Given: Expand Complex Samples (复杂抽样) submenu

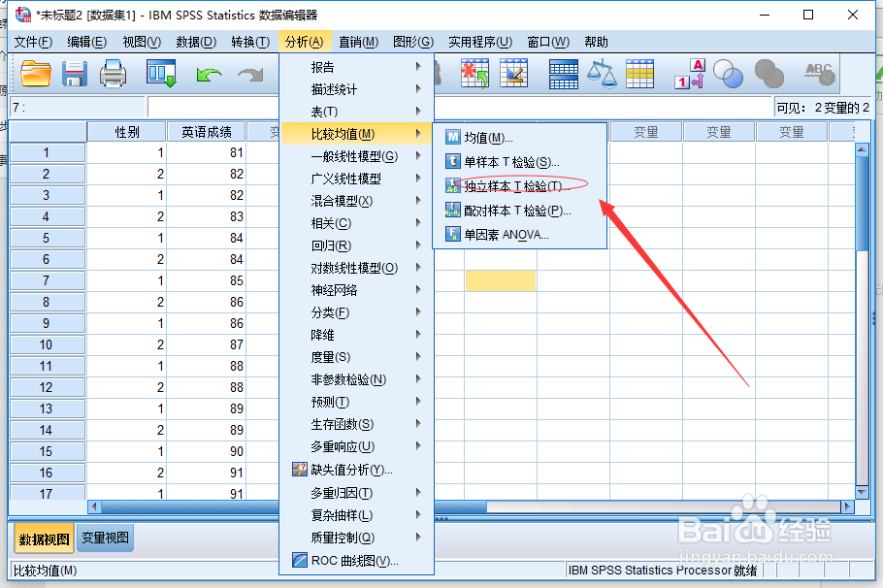Looking at the screenshot, I should coord(356,515).
